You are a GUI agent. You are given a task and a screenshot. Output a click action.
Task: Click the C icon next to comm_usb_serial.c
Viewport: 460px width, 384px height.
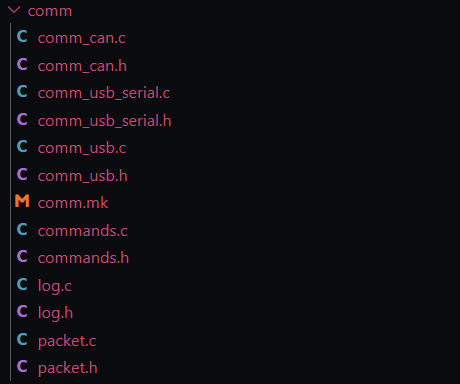[x=22, y=91]
